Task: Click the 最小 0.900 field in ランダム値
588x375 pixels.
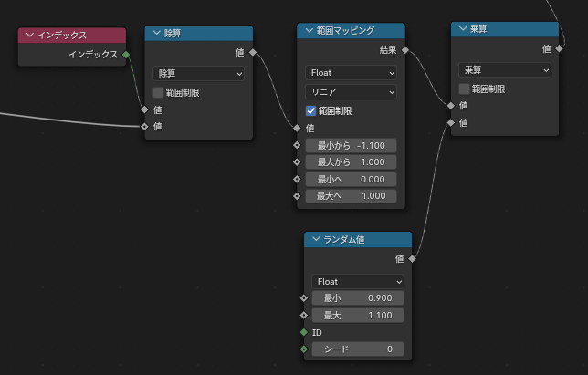Action: tap(358, 298)
